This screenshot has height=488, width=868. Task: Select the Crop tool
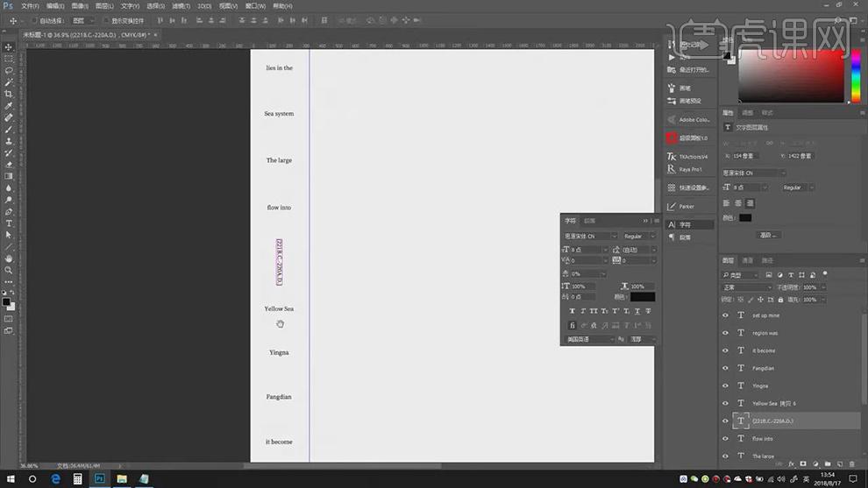(8, 94)
